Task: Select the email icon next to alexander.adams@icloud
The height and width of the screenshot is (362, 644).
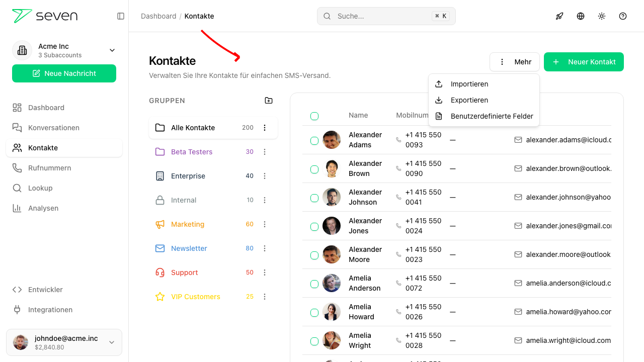Action: click(518, 139)
